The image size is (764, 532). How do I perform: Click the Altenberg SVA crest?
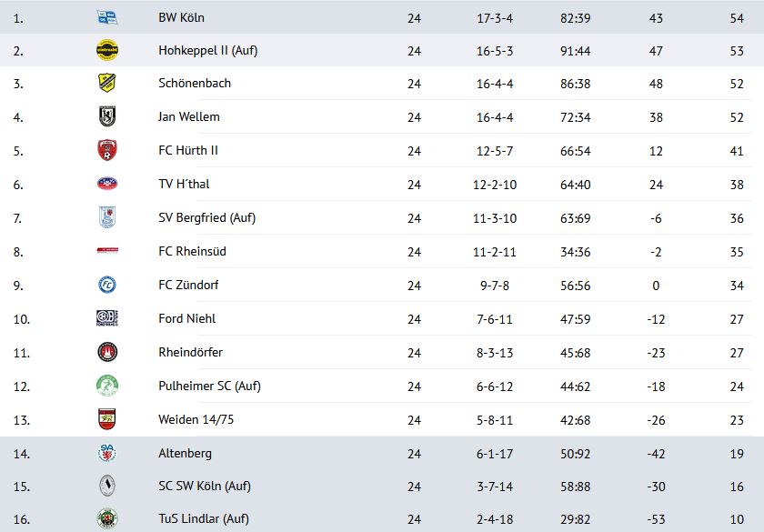click(x=107, y=453)
